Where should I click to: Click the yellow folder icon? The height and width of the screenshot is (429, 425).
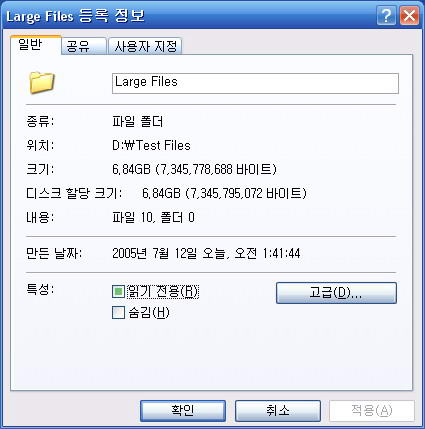pos(42,82)
